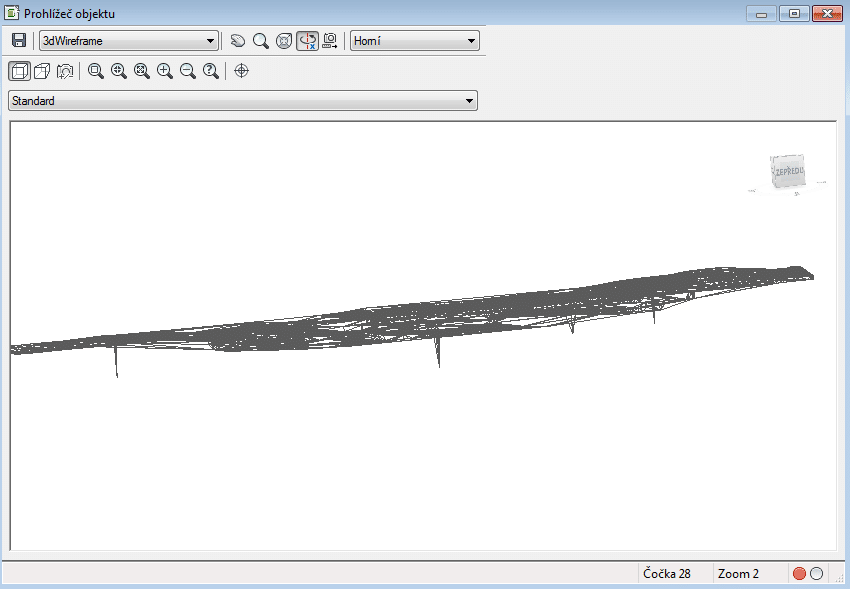Click the camera with ruler icon
Viewport: 850px width, 589px height.
click(330, 41)
